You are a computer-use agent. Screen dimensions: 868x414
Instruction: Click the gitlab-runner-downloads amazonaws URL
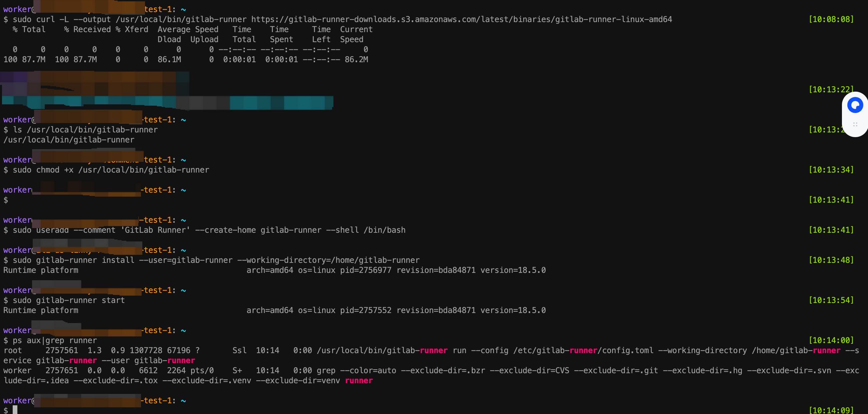click(461, 19)
